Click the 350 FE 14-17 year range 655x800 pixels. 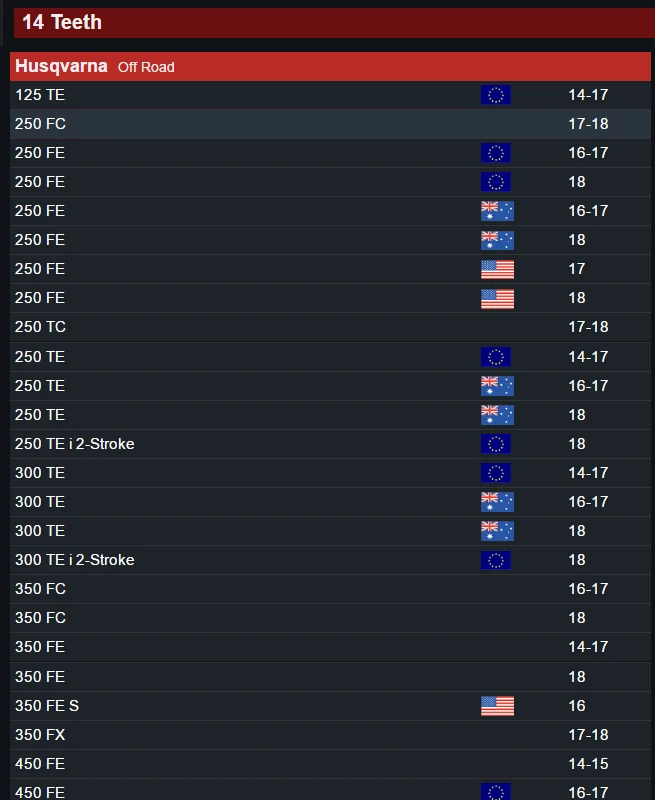point(588,647)
